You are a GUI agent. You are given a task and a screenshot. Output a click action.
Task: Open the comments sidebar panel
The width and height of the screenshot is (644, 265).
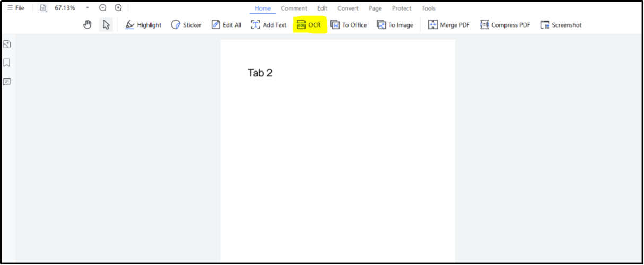point(7,82)
